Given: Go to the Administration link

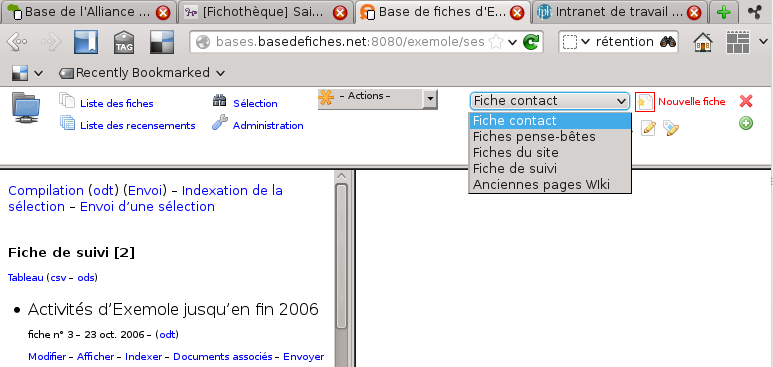Looking at the screenshot, I should (x=268, y=125).
